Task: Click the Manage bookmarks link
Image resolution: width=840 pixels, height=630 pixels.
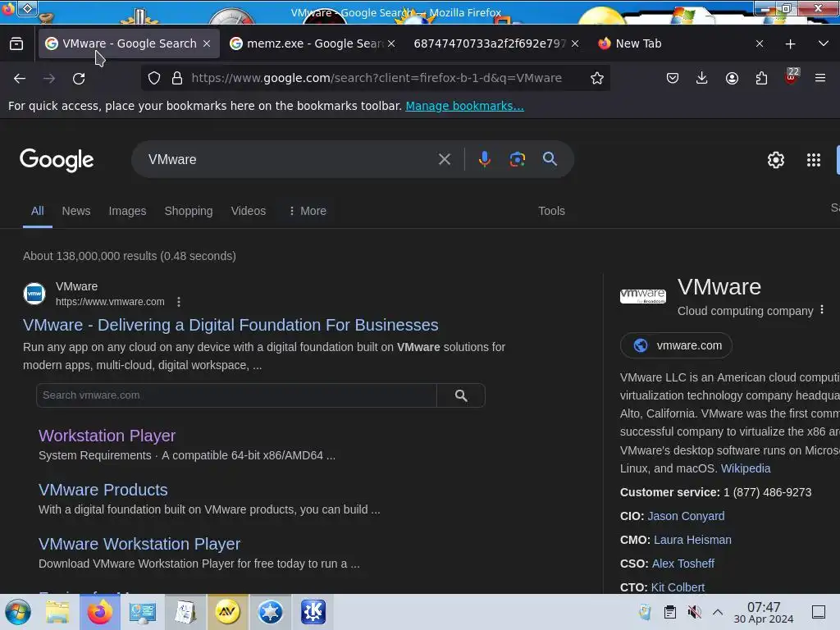Action: (464, 106)
